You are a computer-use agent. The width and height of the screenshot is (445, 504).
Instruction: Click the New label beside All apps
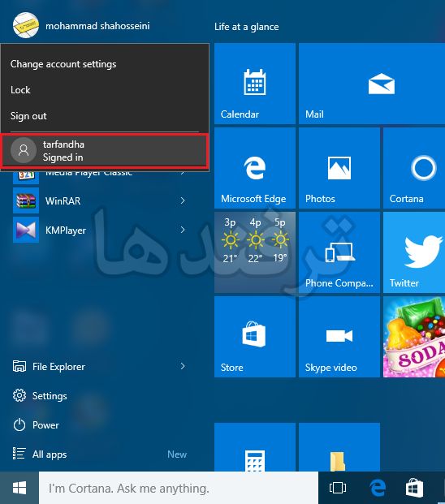coord(177,454)
